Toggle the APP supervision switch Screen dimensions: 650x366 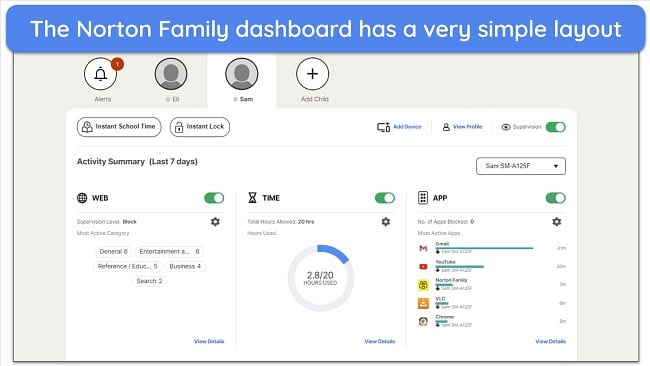click(x=555, y=198)
